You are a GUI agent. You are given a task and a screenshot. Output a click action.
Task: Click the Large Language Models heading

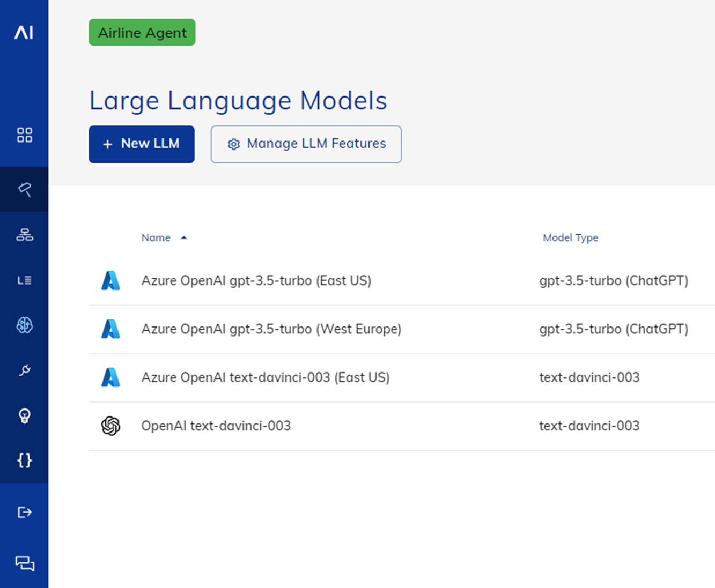[x=238, y=101]
